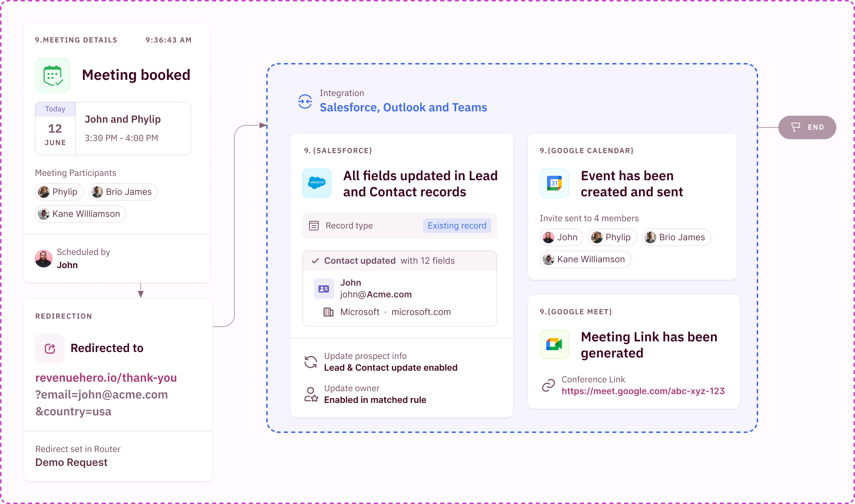Select Kane Williamson chip in Meeting Participants

tap(81, 214)
